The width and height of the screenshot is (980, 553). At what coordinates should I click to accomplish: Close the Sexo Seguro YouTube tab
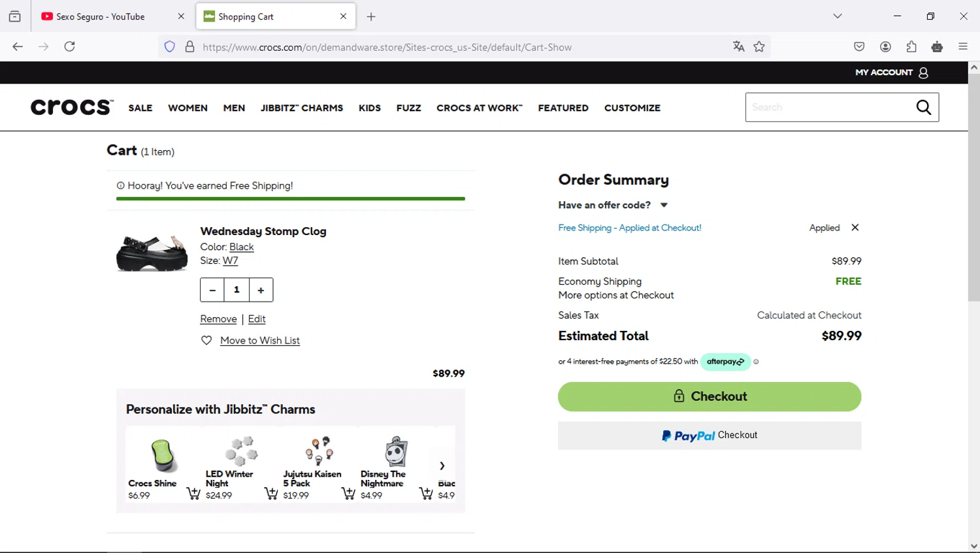pyautogui.click(x=181, y=16)
